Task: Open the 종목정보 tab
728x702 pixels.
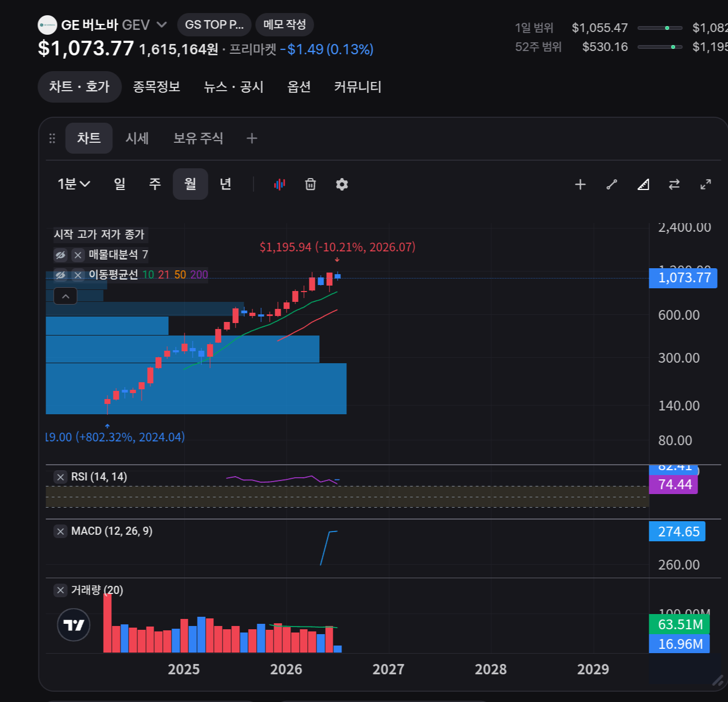Action: point(156,87)
